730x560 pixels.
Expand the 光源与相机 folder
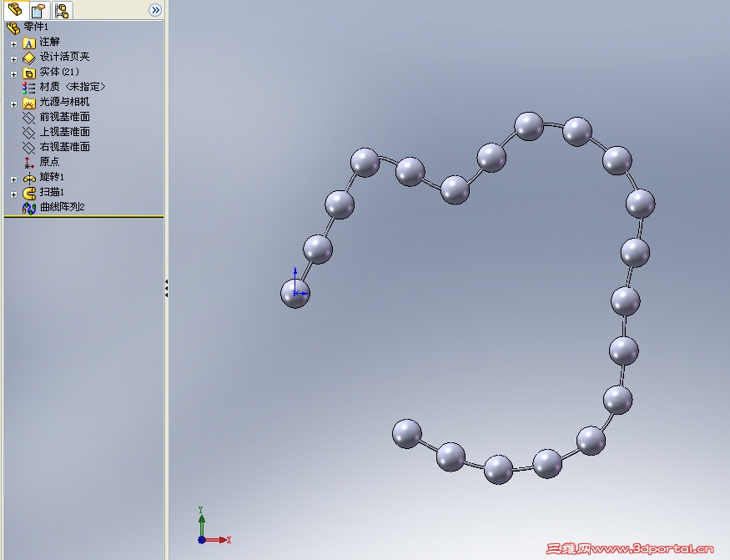(13, 104)
